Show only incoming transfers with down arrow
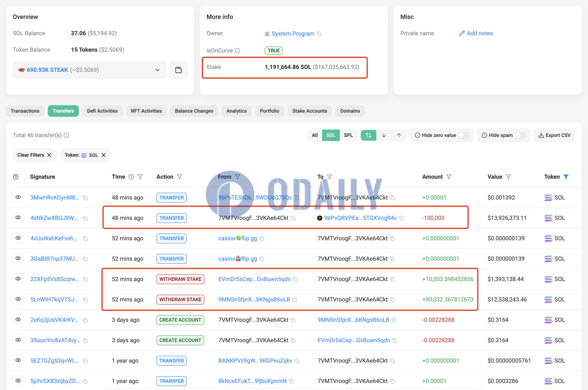Image resolution: width=588 pixels, height=390 pixels. point(384,135)
